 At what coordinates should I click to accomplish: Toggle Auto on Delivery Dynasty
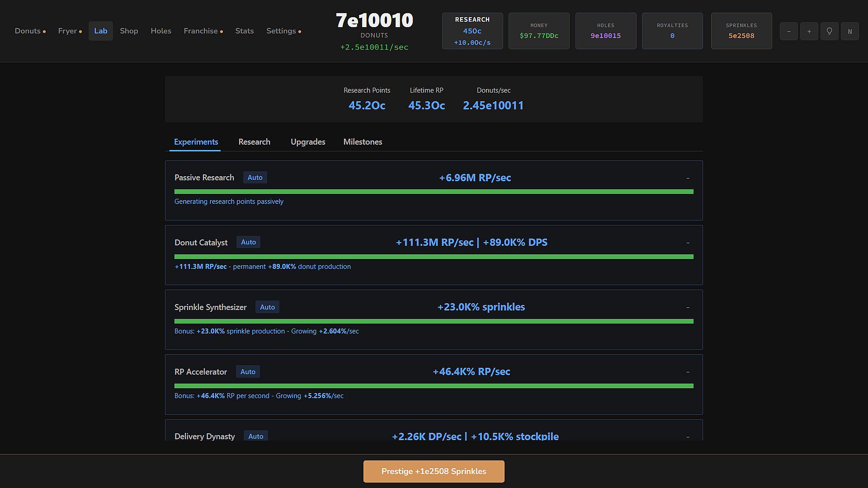[x=255, y=436]
